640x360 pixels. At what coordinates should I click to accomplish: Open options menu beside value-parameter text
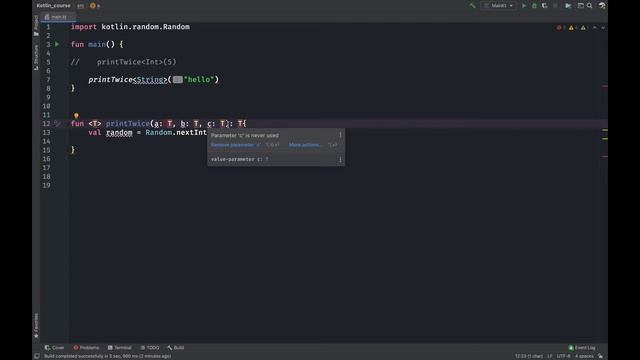[340, 159]
